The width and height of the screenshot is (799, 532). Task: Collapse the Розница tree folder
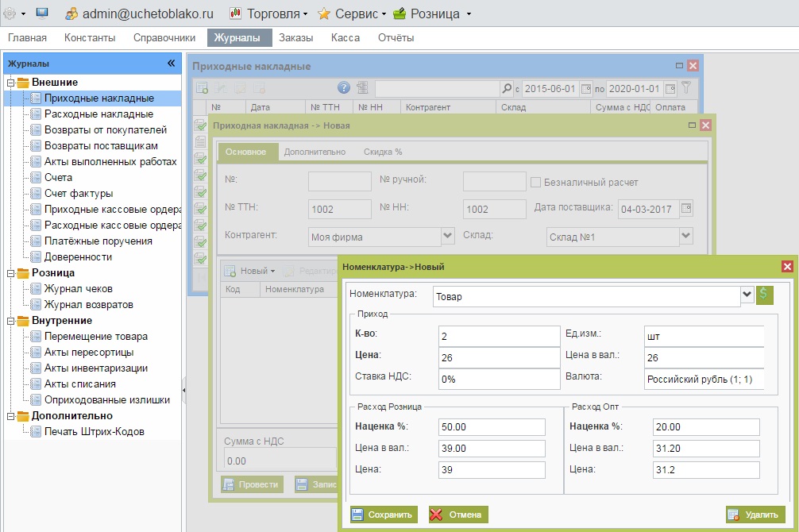10,273
